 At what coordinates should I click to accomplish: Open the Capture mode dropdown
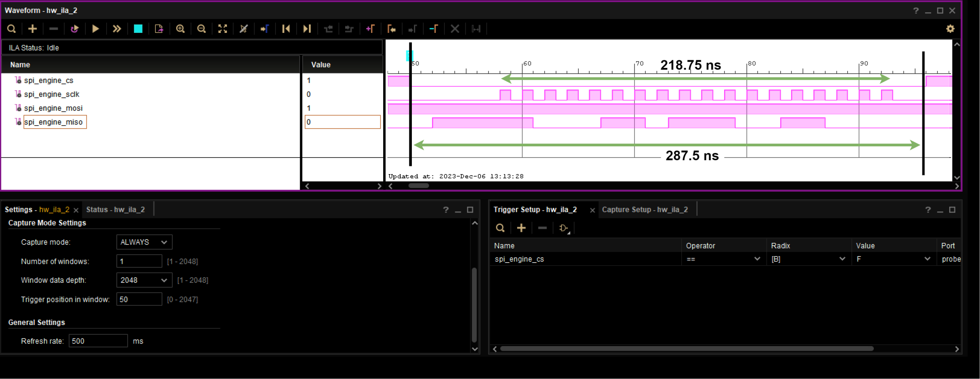[x=144, y=242]
